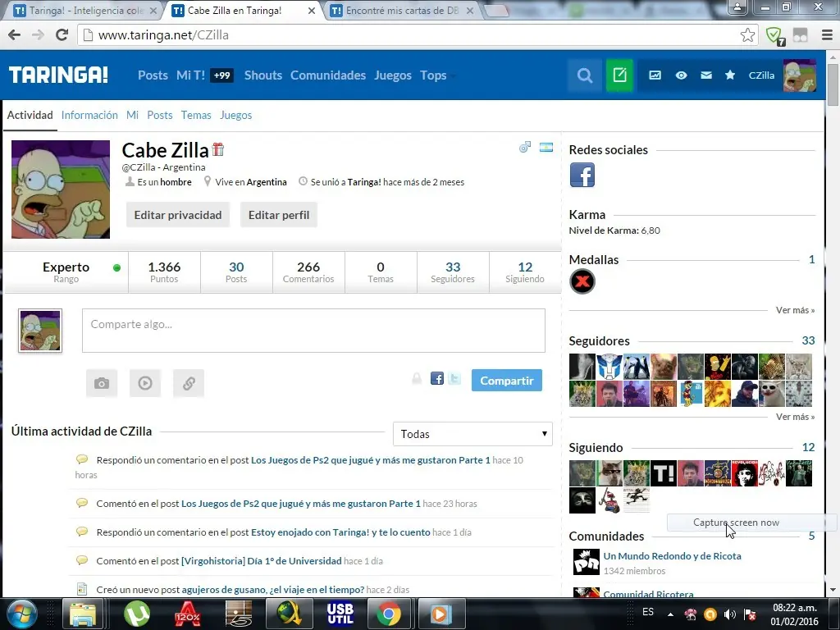The image size is (840, 630).
Task: Open uTorrent from the taskbar
Action: (137, 614)
